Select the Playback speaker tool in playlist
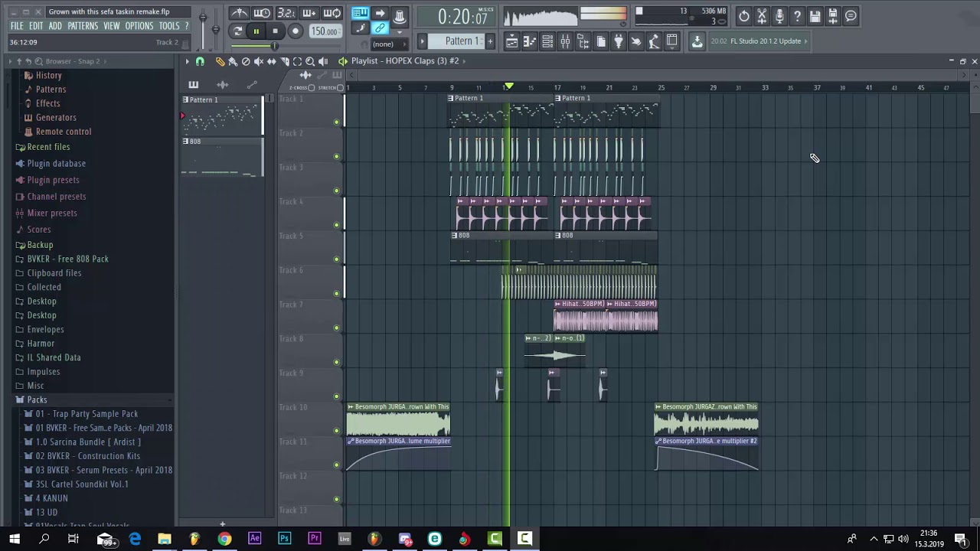 (323, 61)
